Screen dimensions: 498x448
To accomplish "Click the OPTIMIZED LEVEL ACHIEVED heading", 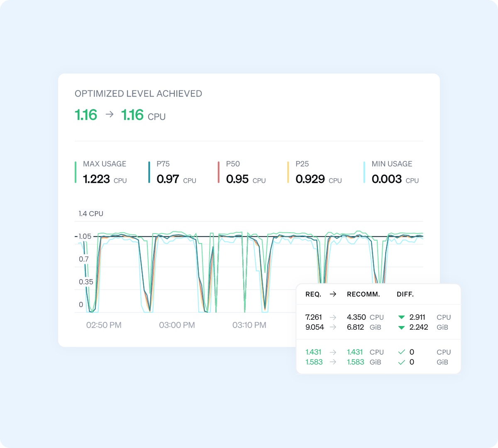I will (x=138, y=94).
